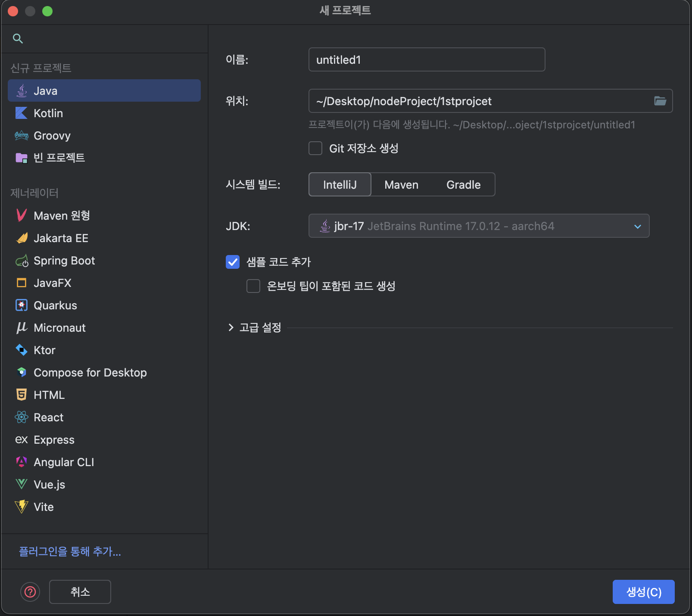Image resolution: width=692 pixels, height=616 pixels.
Task: Expand the 고급 설정 section
Action: point(231,327)
